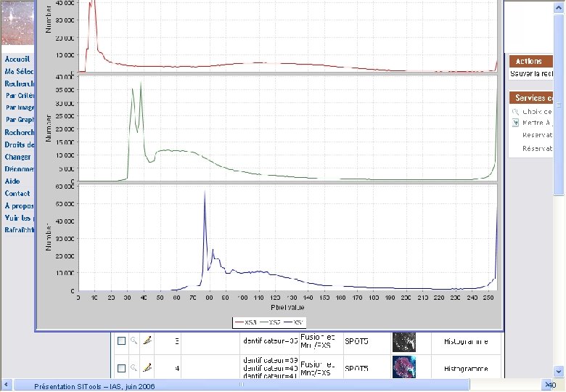This screenshot has height=392, width=566.
Task: Open the grayscale thumbnail in row 3
Action: (x=404, y=342)
